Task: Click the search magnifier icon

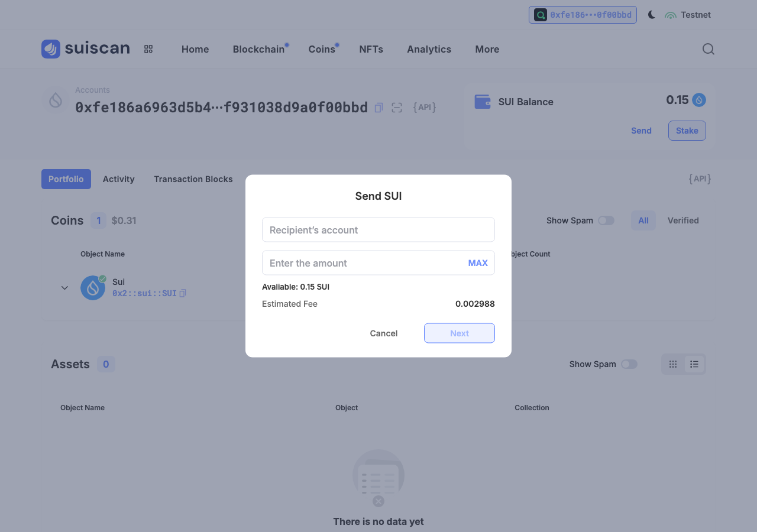Action: (x=709, y=49)
